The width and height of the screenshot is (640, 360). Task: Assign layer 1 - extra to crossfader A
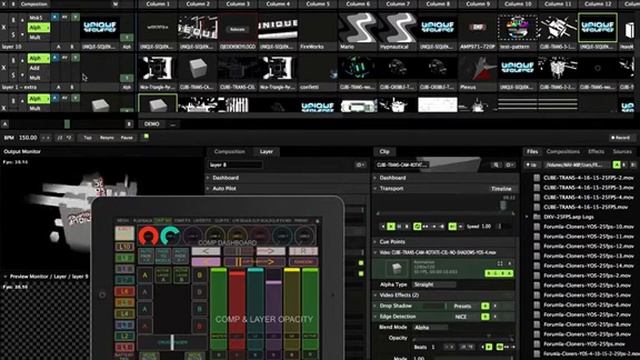pos(58,87)
